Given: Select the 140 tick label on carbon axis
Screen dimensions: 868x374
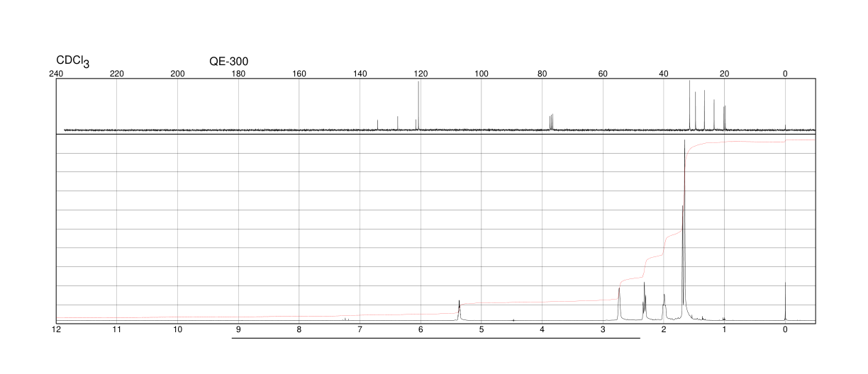Looking at the screenshot, I should point(360,74).
